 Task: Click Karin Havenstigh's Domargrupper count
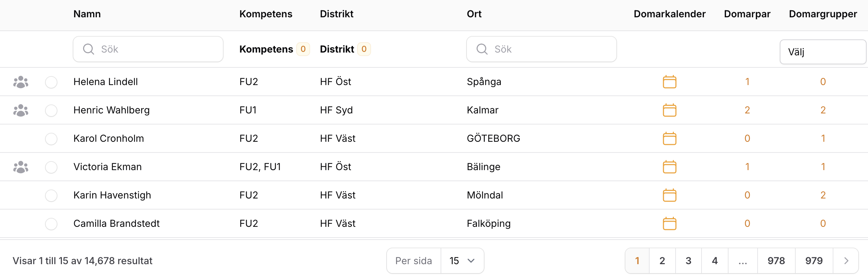coord(823,195)
